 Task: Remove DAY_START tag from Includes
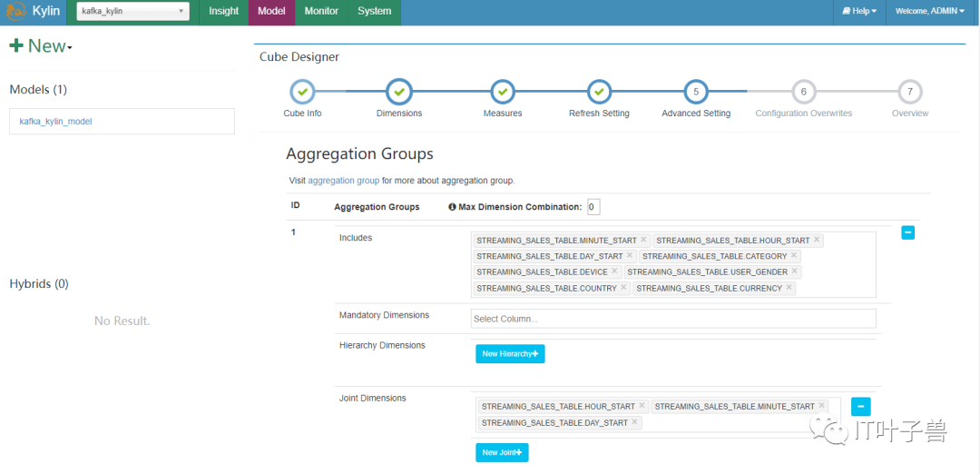630,255
